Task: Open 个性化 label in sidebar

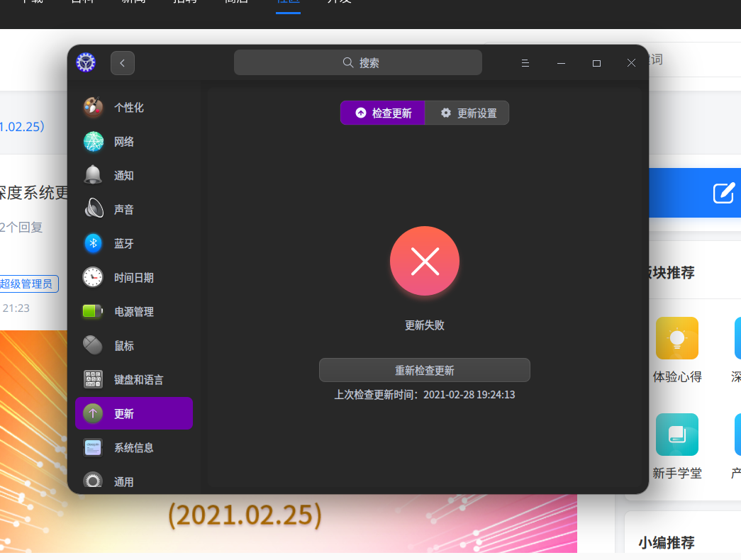Action: 129,107
